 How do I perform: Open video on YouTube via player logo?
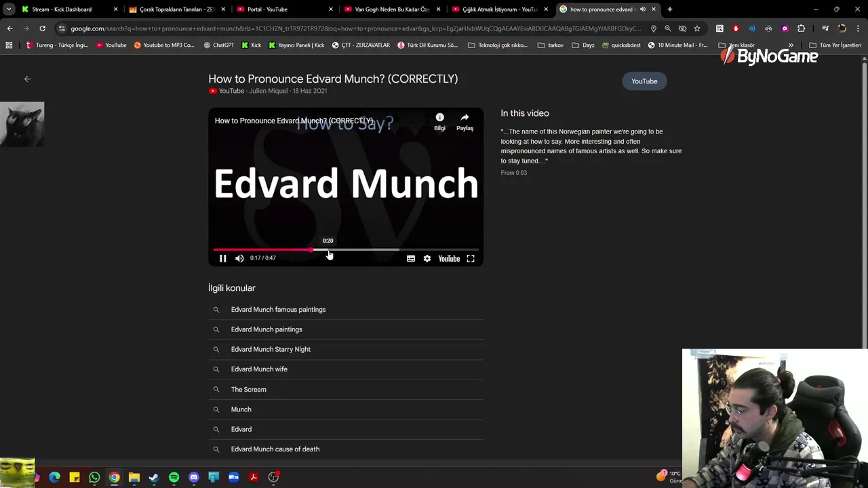click(x=449, y=258)
